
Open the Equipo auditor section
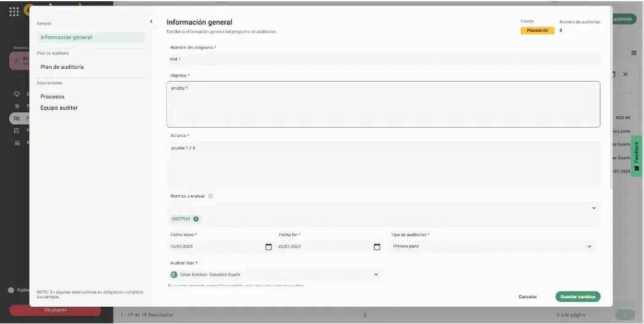59,108
